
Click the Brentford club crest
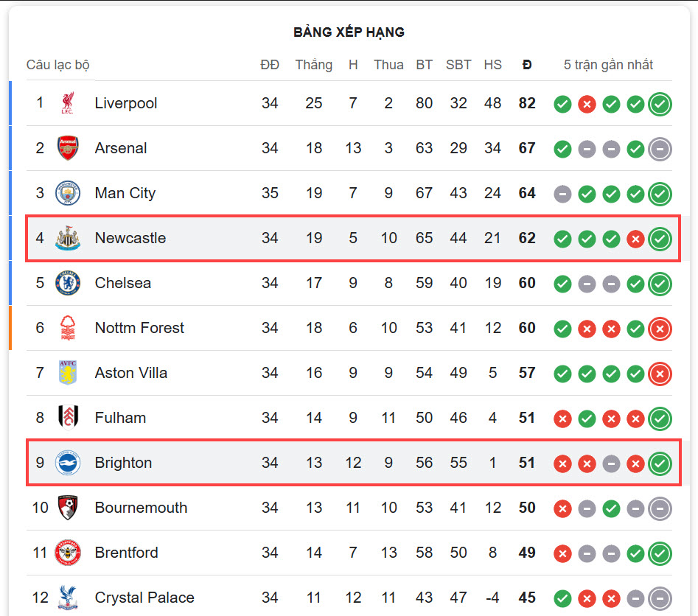[68, 553]
